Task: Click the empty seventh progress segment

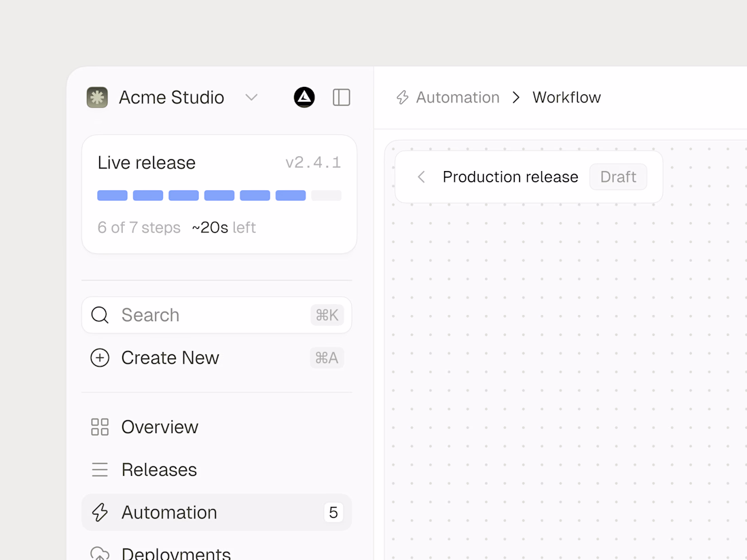Action: click(x=327, y=195)
